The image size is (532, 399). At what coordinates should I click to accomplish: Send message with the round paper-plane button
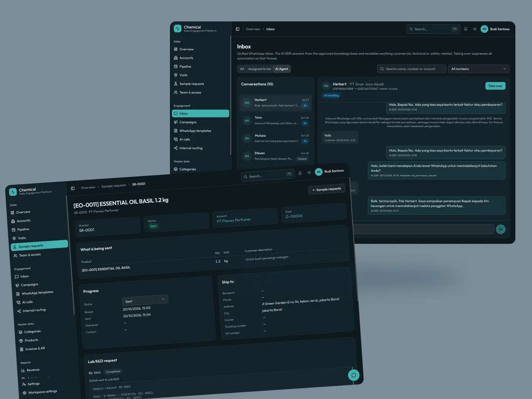(501, 229)
